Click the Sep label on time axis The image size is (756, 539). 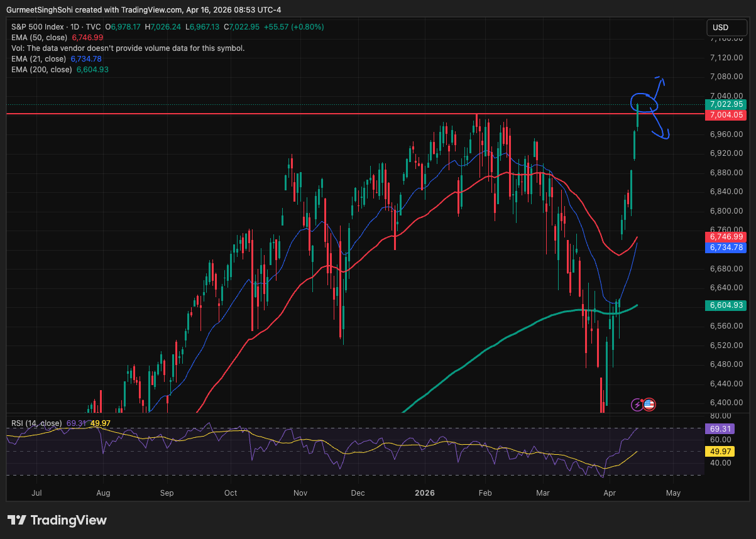pos(167,493)
